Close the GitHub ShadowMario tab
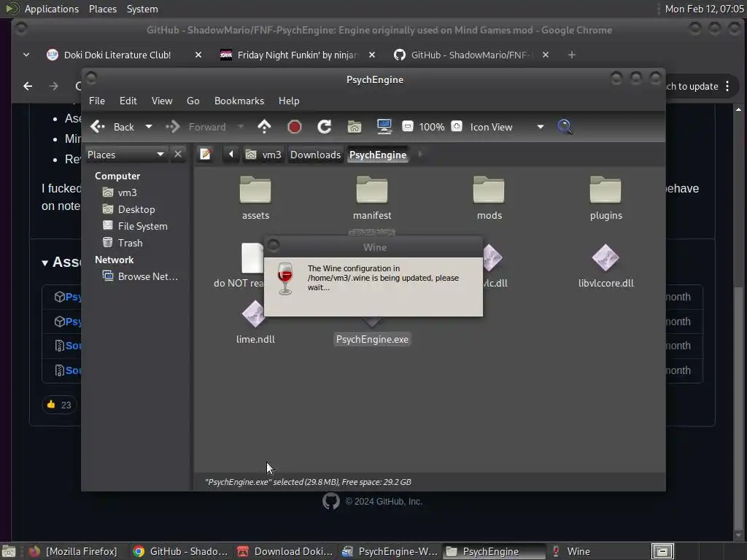 (x=546, y=55)
